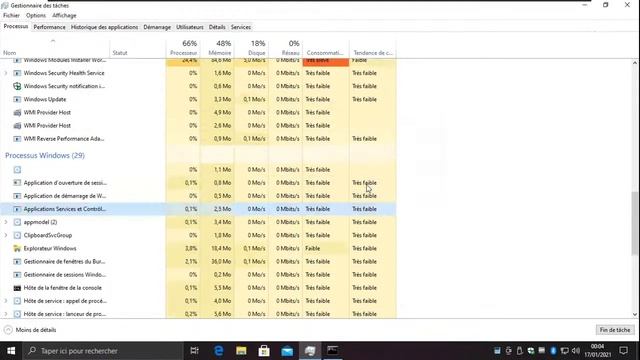Click Gestionnaire de fenêtres du Bur... icon
Screen dimensions: 640x360
click(x=17, y=262)
